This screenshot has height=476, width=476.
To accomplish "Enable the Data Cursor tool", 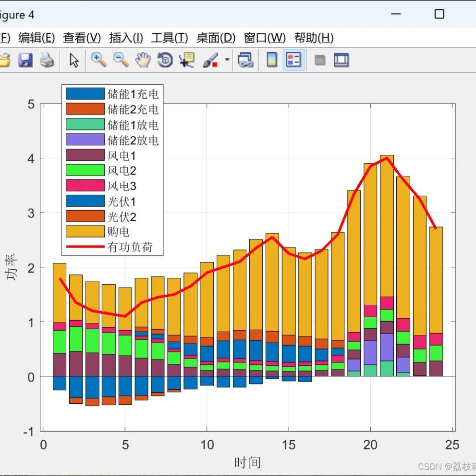I will tap(187, 60).
